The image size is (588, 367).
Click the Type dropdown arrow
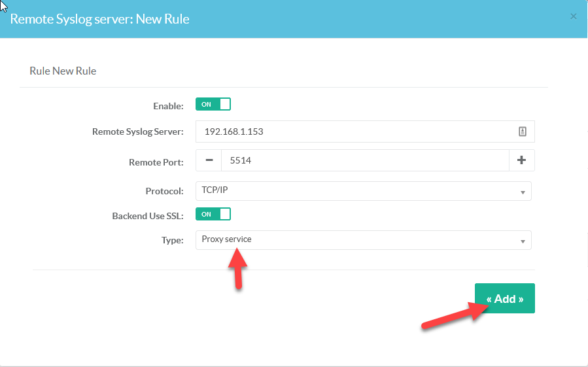click(523, 241)
